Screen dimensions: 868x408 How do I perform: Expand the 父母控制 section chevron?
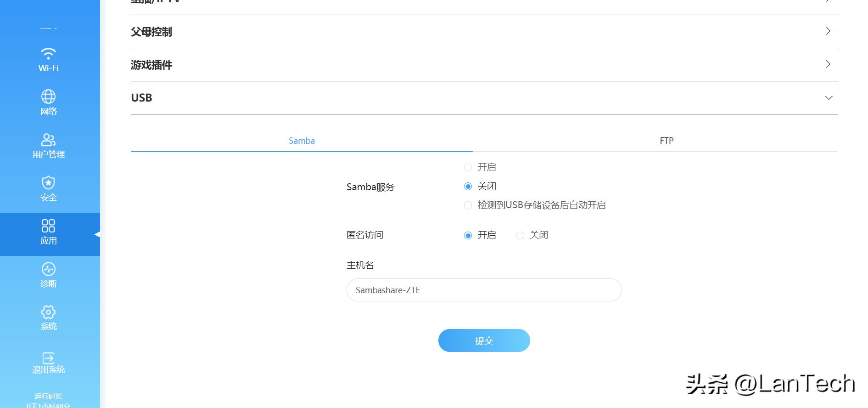point(828,31)
